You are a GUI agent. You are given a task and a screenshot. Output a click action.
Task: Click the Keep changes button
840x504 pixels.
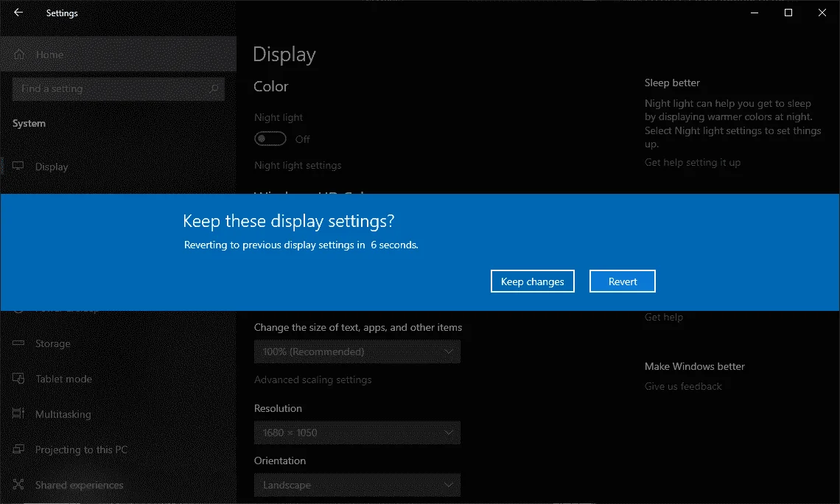[533, 281]
